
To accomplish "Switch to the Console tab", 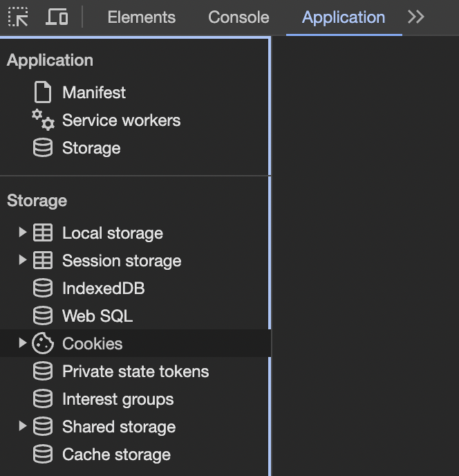I will click(x=238, y=17).
